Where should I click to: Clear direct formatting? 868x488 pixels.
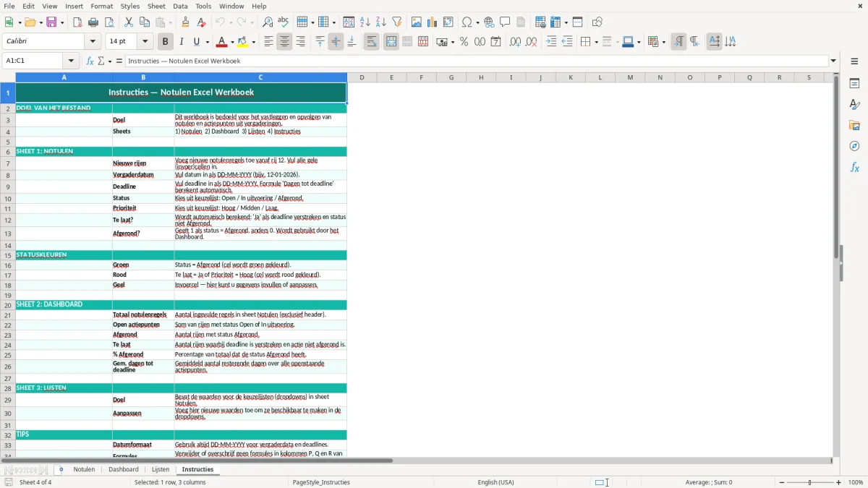[x=202, y=22]
